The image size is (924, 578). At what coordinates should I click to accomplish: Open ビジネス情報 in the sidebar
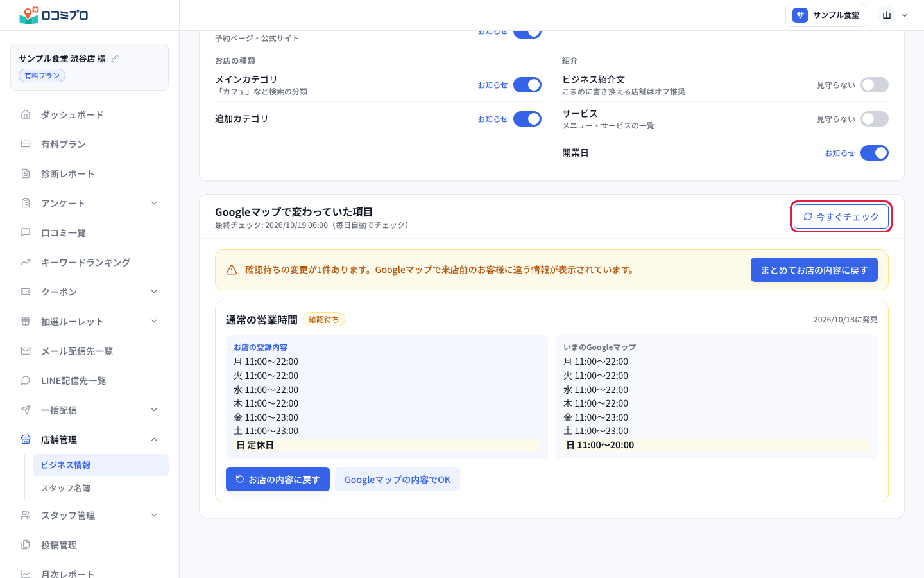pos(101,465)
